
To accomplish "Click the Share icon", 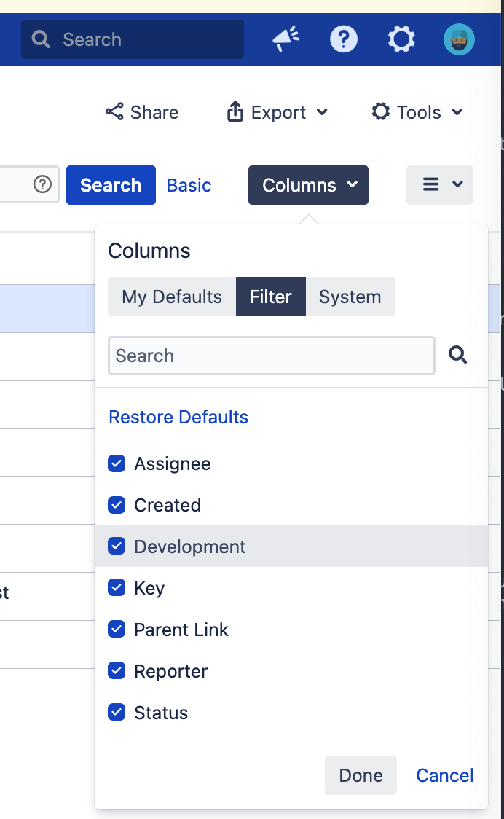I will (x=114, y=112).
